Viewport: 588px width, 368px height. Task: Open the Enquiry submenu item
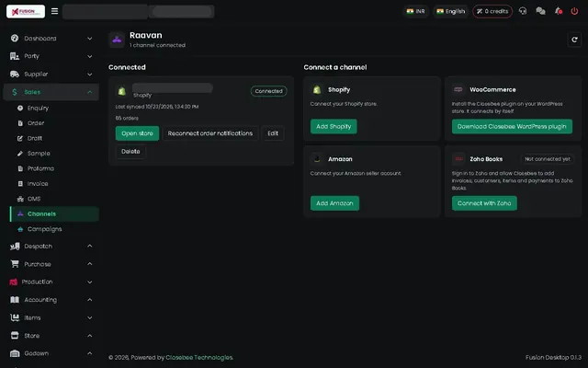[x=54, y=108]
